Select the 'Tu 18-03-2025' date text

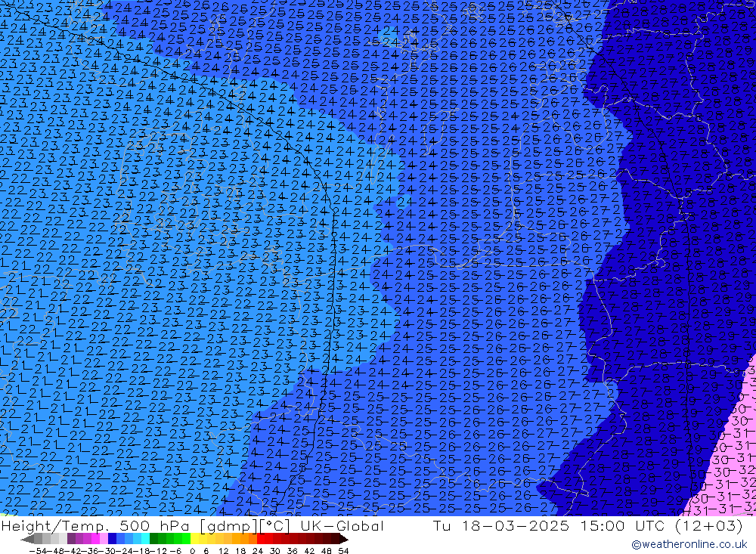pos(500,525)
